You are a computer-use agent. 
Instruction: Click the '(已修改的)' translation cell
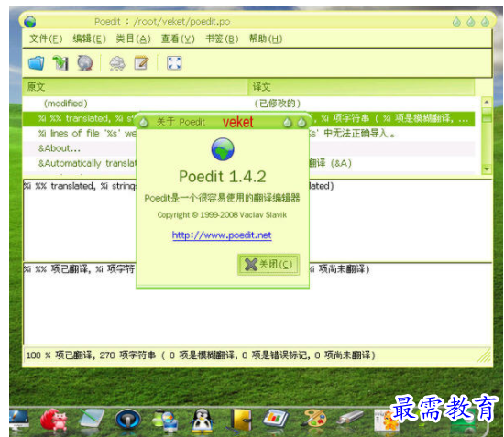pyautogui.click(x=278, y=104)
